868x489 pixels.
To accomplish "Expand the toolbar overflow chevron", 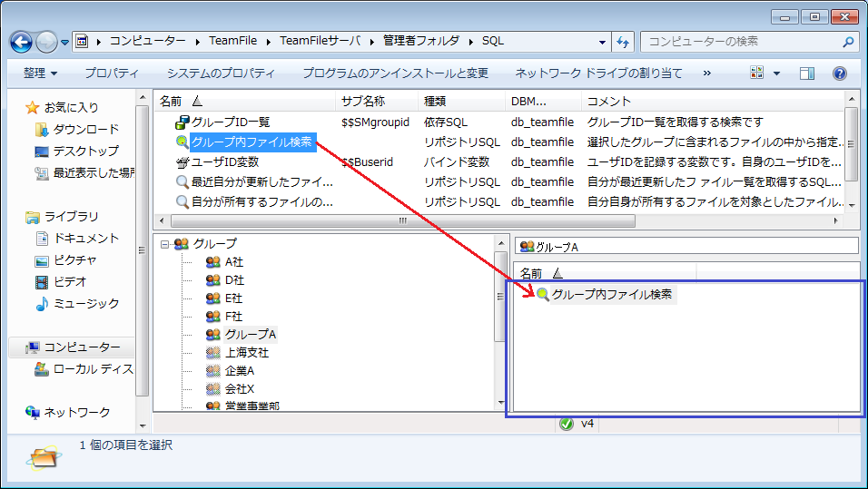I will tap(707, 73).
